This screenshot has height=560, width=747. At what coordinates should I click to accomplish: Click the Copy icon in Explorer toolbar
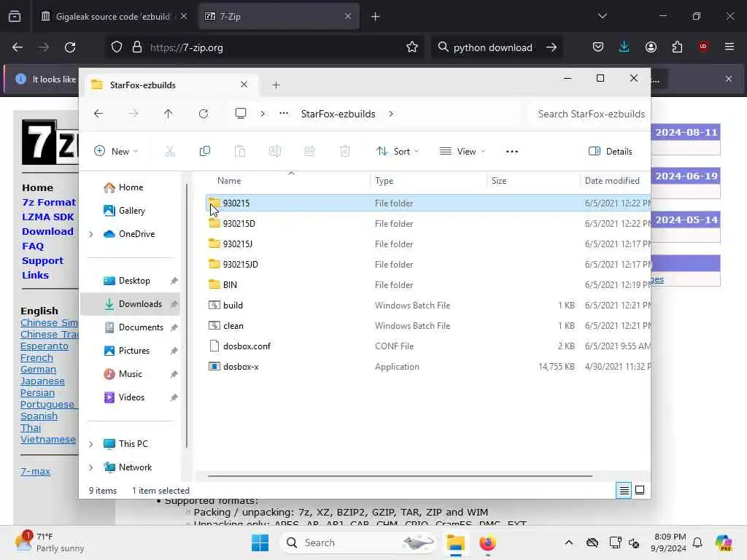tap(205, 152)
